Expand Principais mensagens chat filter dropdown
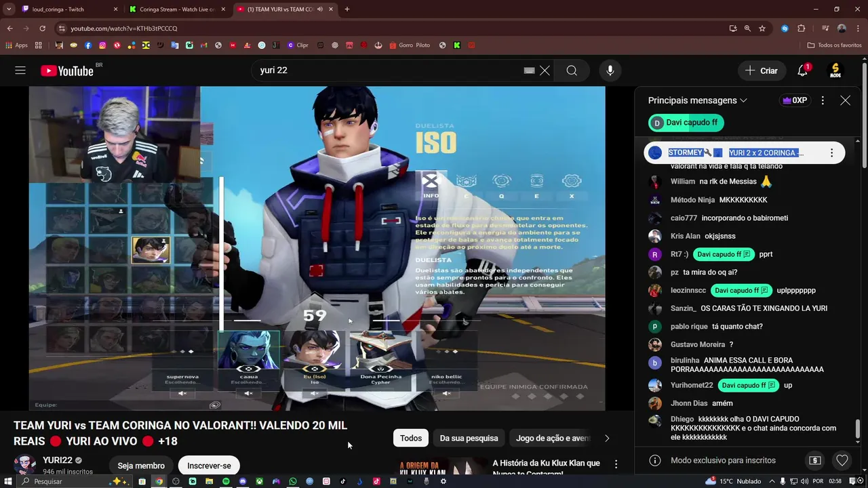Image resolution: width=868 pixels, height=488 pixels. coord(698,100)
